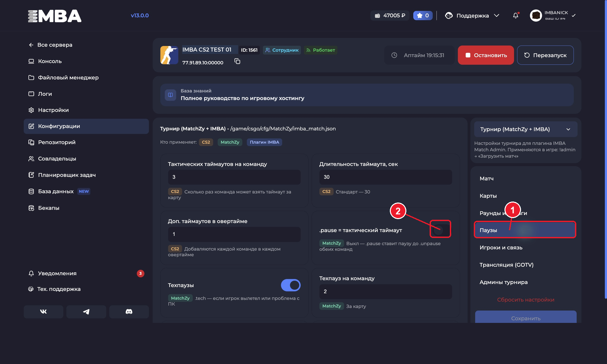Open Бекапы in the sidebar
The height and width of the screenshot is (364, 607).
86,208
